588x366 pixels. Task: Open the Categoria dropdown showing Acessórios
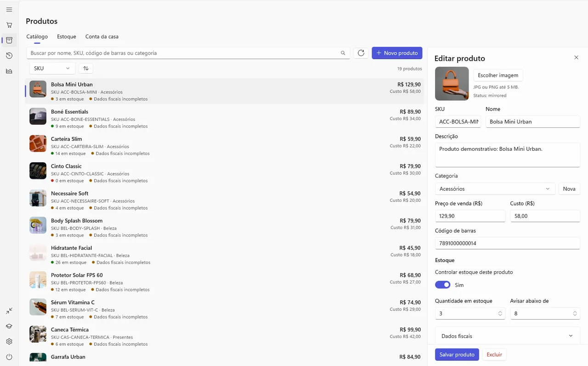495,189
